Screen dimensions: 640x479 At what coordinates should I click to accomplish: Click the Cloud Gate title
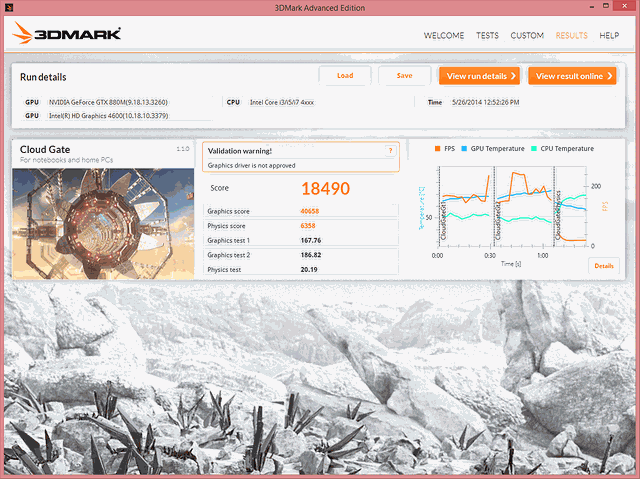tap(45, 149)
